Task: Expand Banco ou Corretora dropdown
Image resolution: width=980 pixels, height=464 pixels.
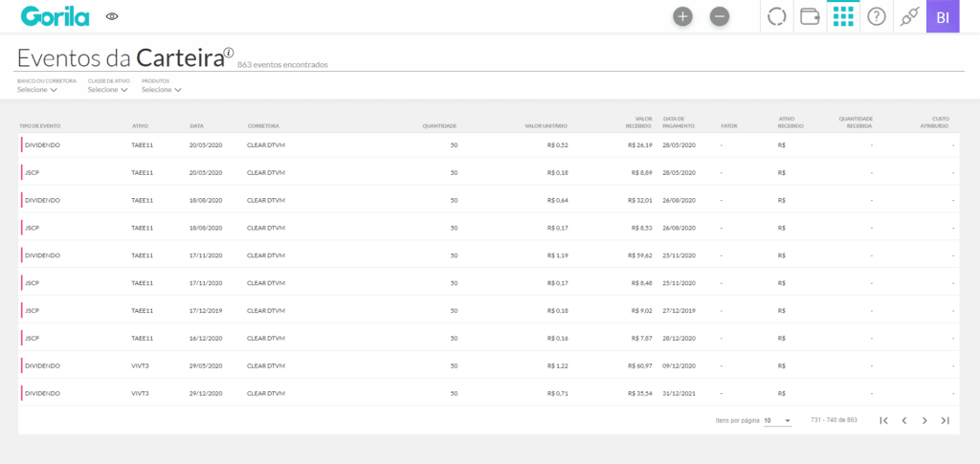Action: (37, 90)
